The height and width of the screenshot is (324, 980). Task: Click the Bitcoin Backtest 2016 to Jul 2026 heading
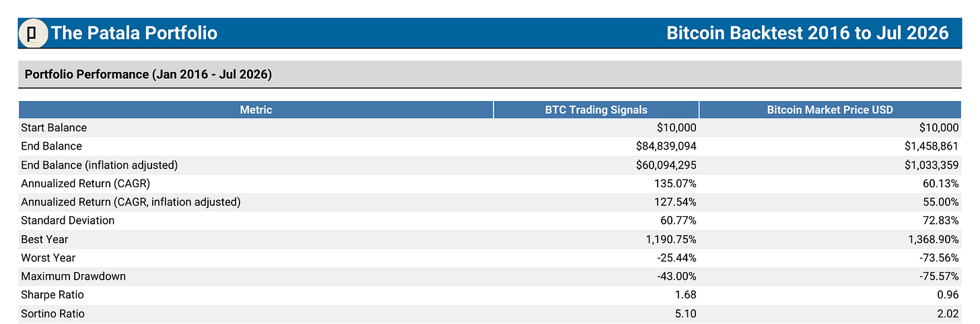click(x=807, y=33)
